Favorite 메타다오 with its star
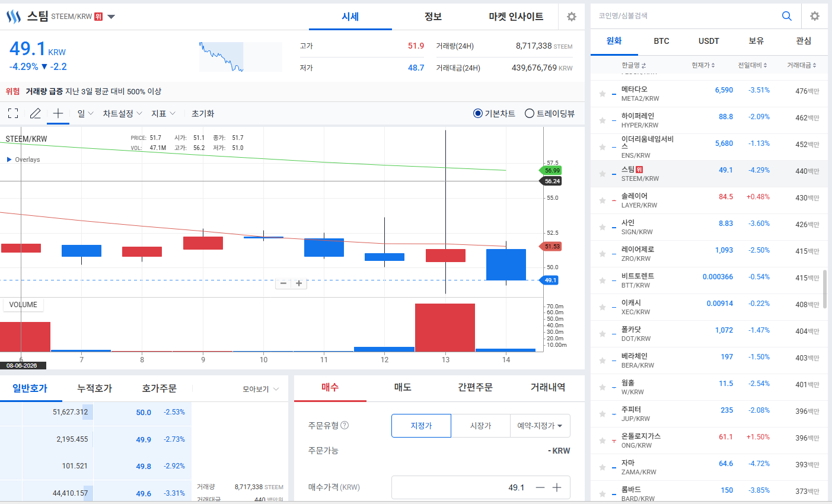This screenshot has width=832, height=504. point(603,94)
